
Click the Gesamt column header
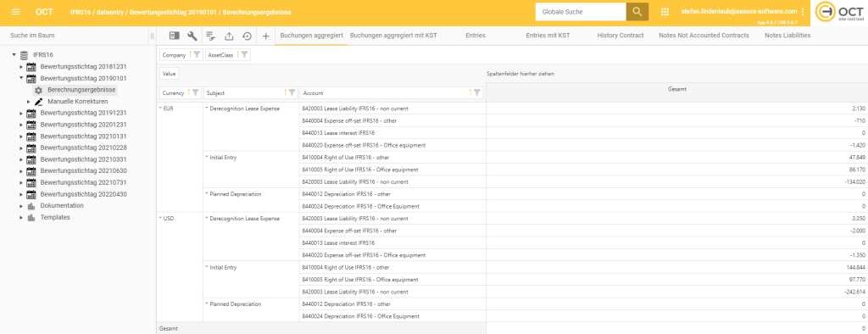pyautogui.click(x=677, y=90)
